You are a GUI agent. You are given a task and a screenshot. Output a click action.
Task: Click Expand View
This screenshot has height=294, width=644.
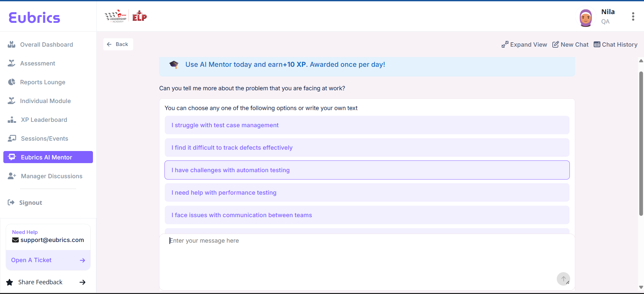pos(524,45)
